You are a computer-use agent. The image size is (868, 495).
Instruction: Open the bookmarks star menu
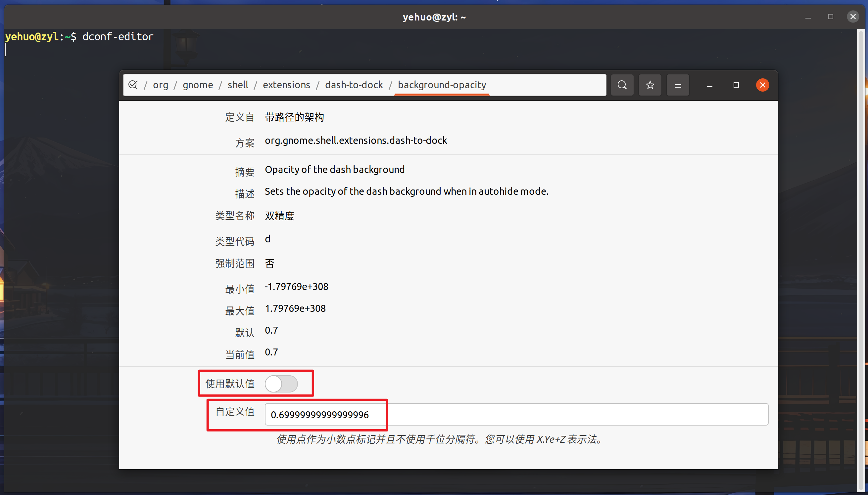[x=650, y=85]
